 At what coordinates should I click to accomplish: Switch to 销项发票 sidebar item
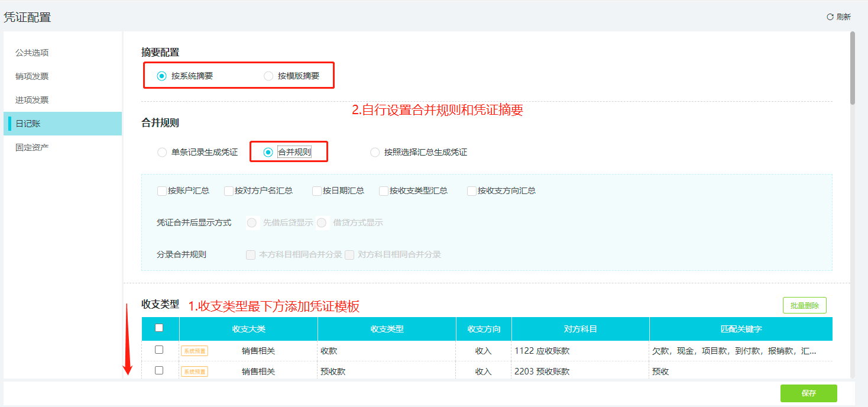tap(32, 76)
